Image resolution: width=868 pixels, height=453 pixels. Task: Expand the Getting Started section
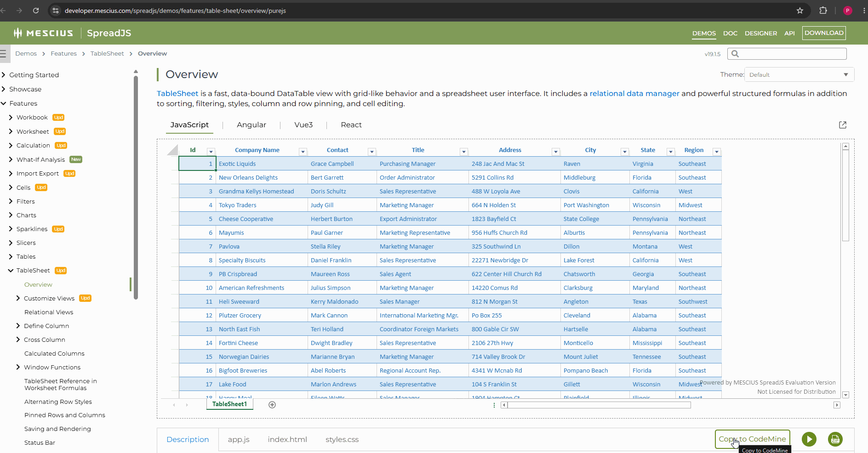pos(3,75)
